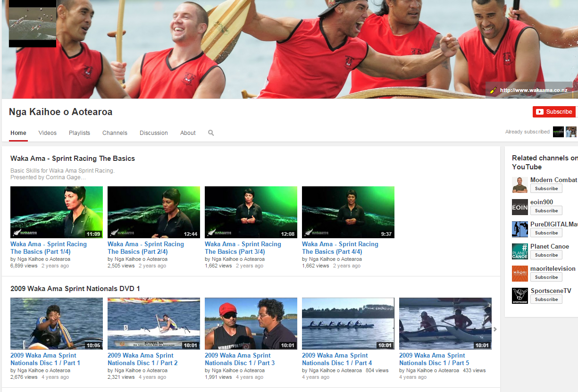Viewport: 578px width, 392px height.
Task: Click the paddle icon beside wakaama.co.nz link
Action: click(493, 90)
